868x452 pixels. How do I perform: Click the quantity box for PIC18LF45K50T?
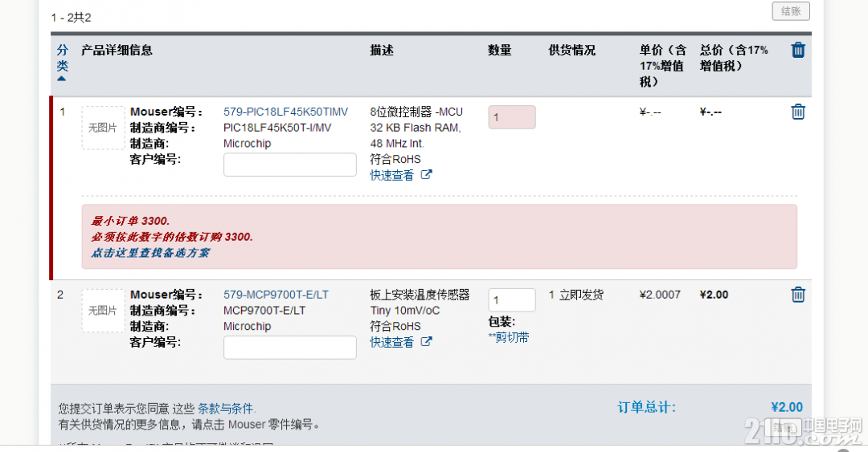click(511, 117)
